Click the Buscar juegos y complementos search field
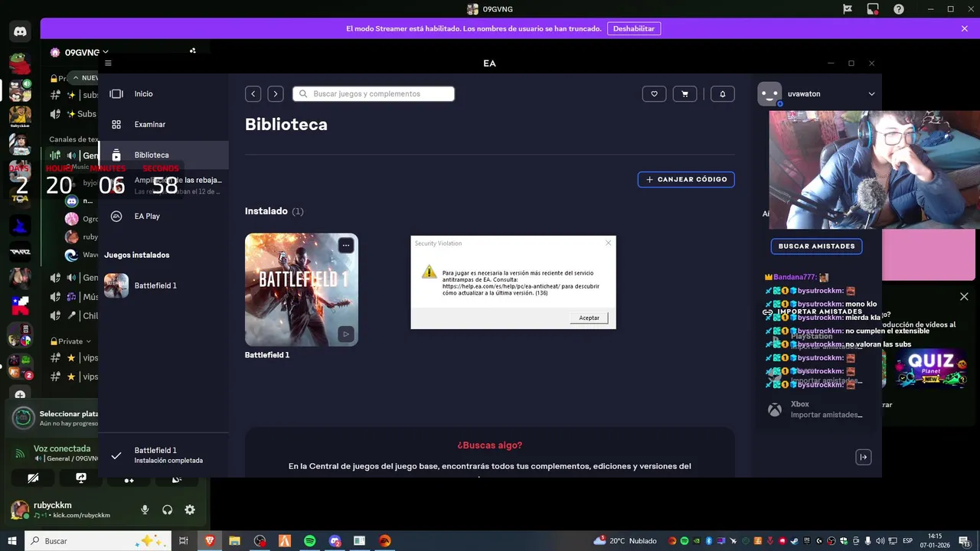The height and width of the screenshot is (551, 980). click(374, 93)
